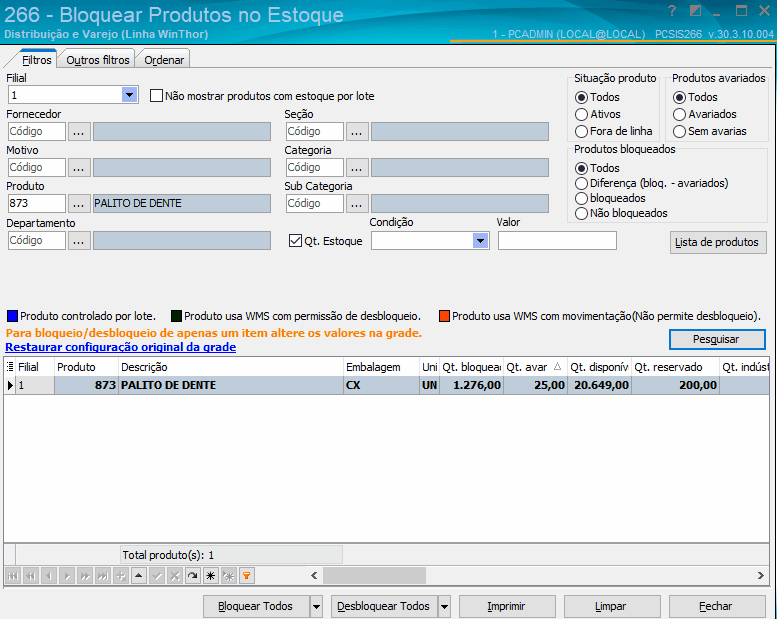Select bloqueados radio option
Image resolution: width=777 pixels, height=619 pixels.
coord(581,198)
